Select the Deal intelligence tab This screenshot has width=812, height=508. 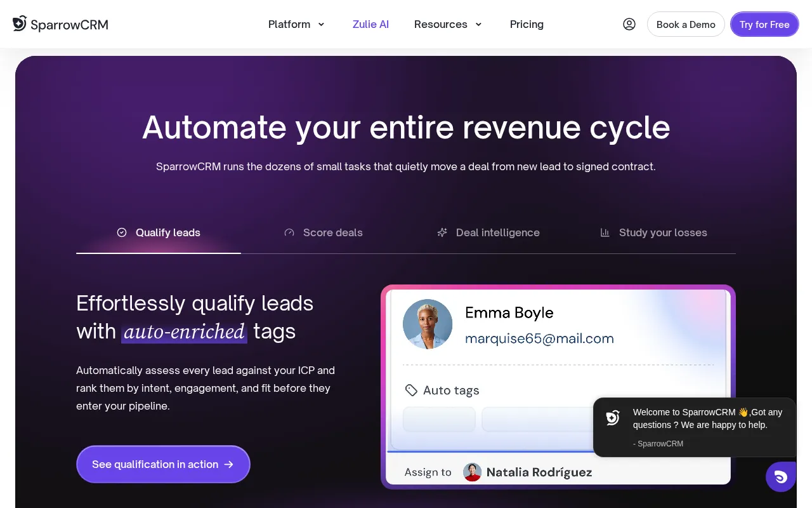(488, 232)
